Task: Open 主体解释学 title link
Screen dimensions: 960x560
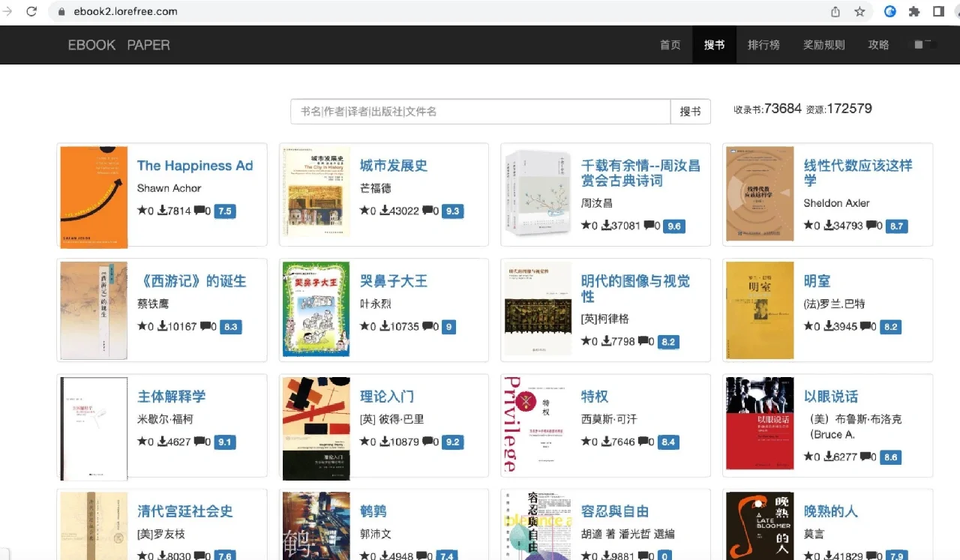Action: point(171,397)
